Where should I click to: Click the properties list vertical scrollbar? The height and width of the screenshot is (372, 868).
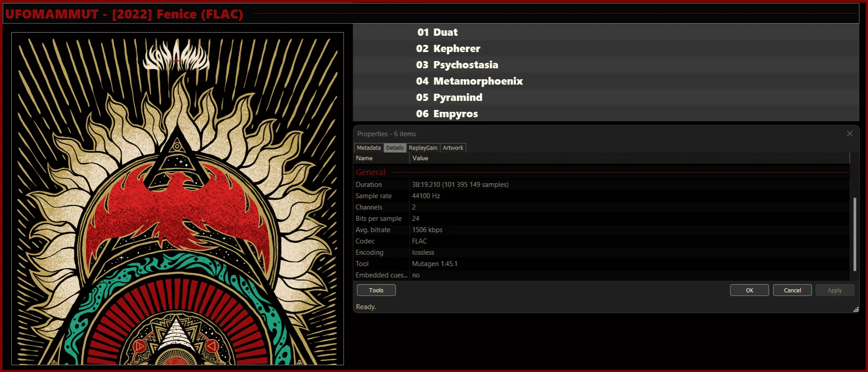coord(854,234)
